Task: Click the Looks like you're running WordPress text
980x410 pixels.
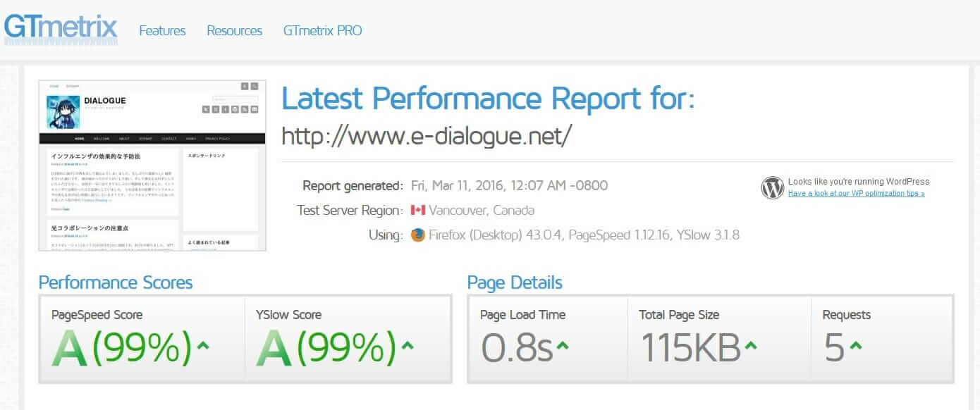Action: 859,182
